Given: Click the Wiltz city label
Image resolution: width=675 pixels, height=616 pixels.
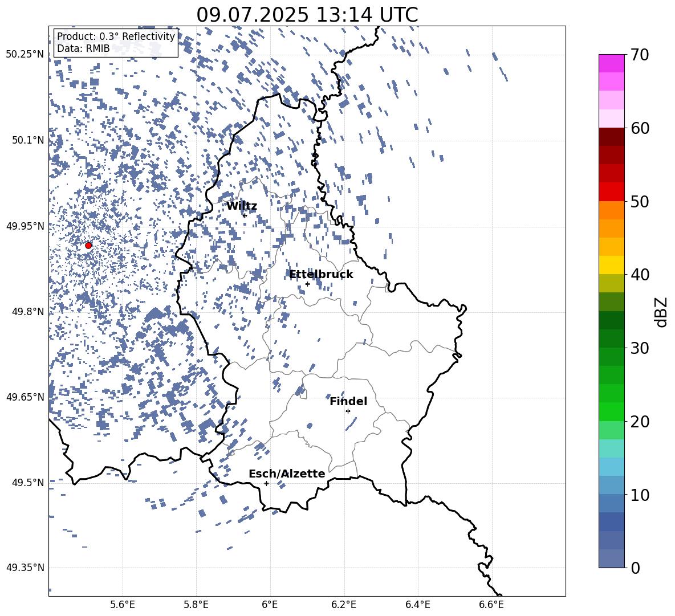Looking at the screenshot, I should 242,206.
